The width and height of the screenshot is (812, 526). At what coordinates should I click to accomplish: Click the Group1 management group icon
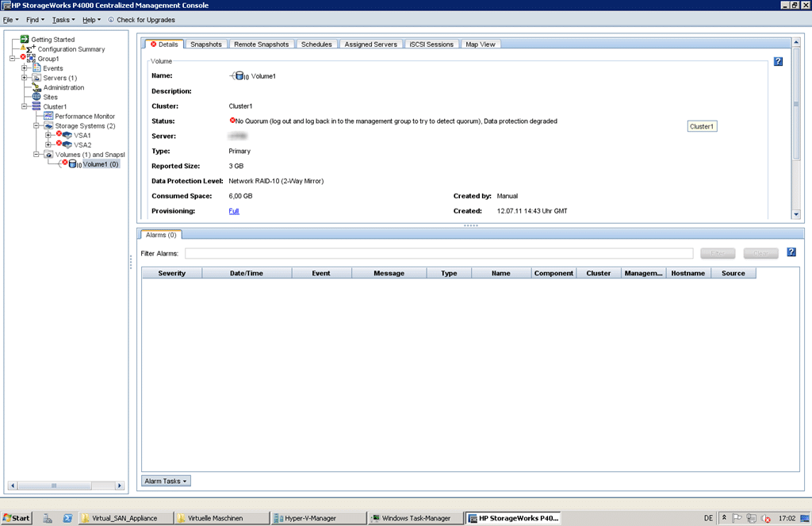tap(31, 59)
